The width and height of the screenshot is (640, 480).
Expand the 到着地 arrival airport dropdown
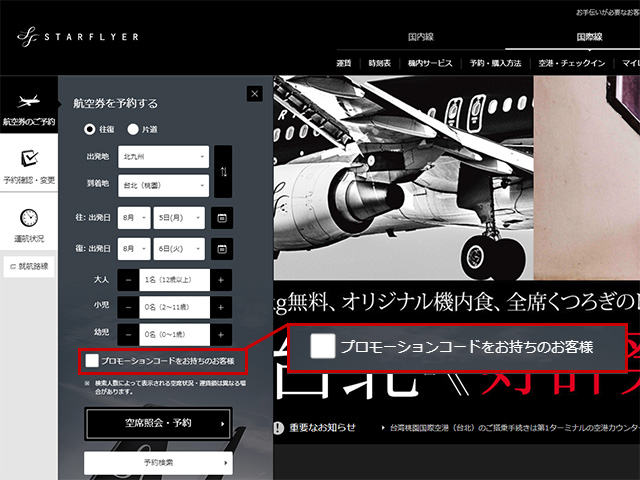(x=163, y=186)
